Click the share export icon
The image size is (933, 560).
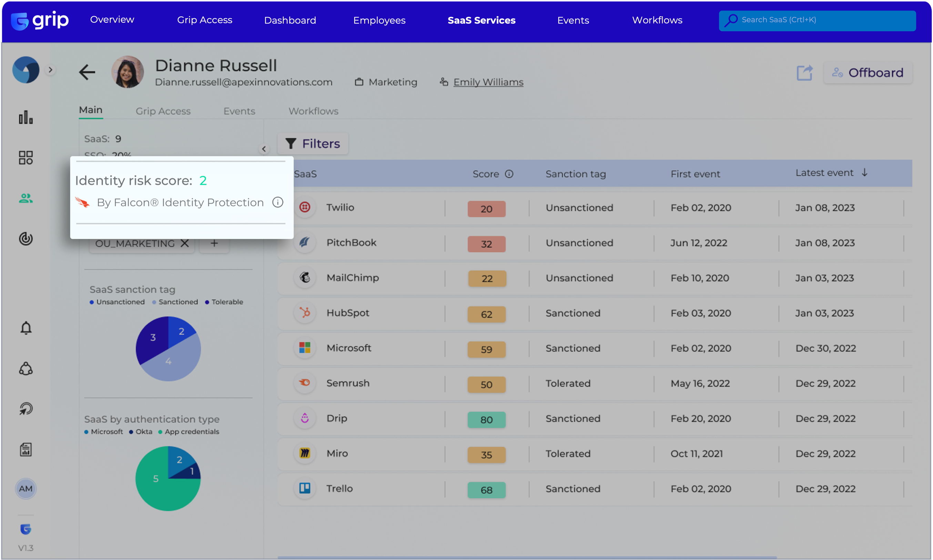coord(805,72)
